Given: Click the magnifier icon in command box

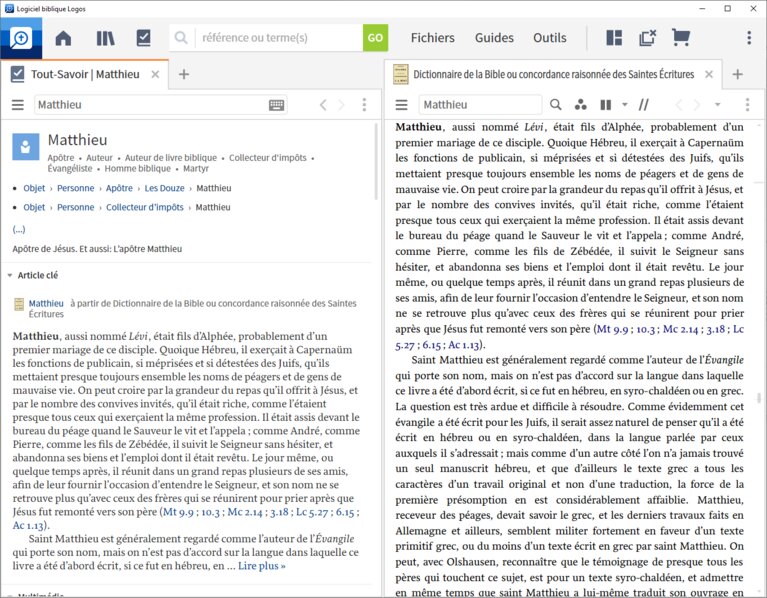Looking at the screenshot, I should pos(181,38).
